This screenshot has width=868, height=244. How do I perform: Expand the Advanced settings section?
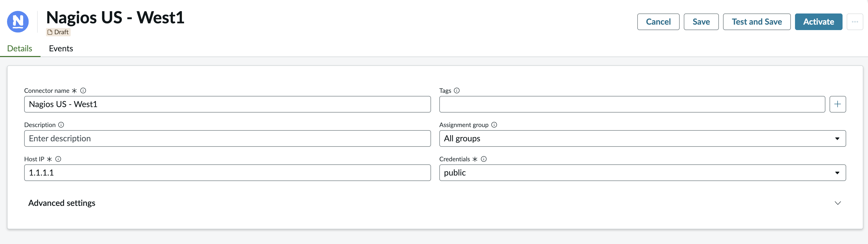tap(435, 203)
